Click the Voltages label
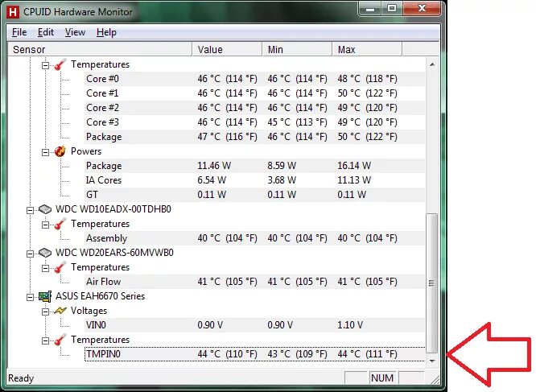The width and height of the screenshot is (536, 392). [x=89, y=311]
